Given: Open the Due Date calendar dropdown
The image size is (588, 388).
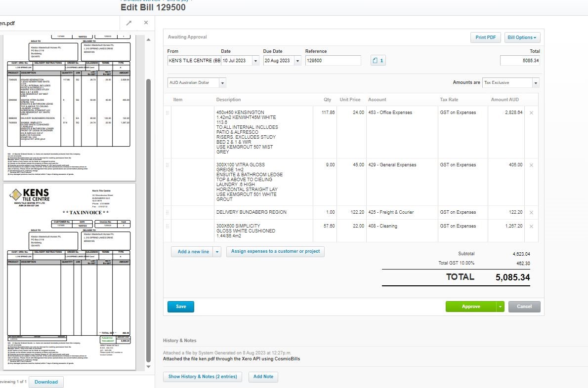Looking at the screenshot, I should tap(297, 61).
